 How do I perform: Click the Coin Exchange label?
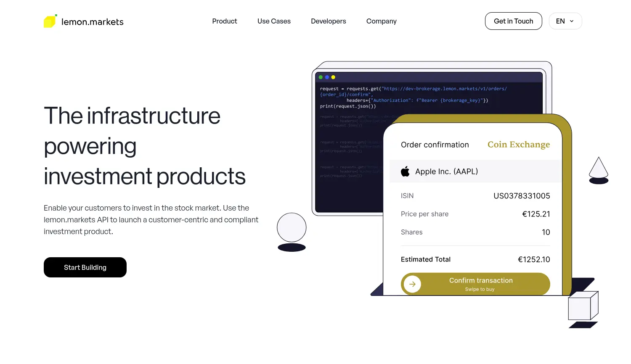pyautogui.click(x=518, y=145)
